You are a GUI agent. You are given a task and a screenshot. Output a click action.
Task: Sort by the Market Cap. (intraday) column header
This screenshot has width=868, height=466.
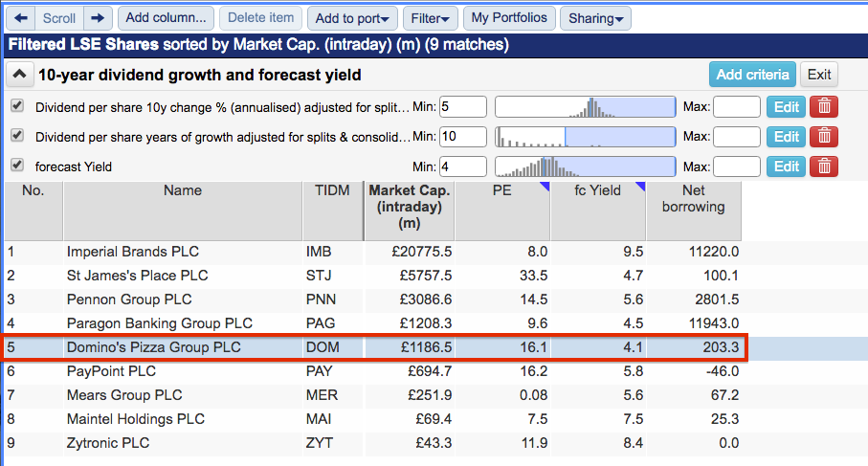pyautogui.click(x=409, y=211)
